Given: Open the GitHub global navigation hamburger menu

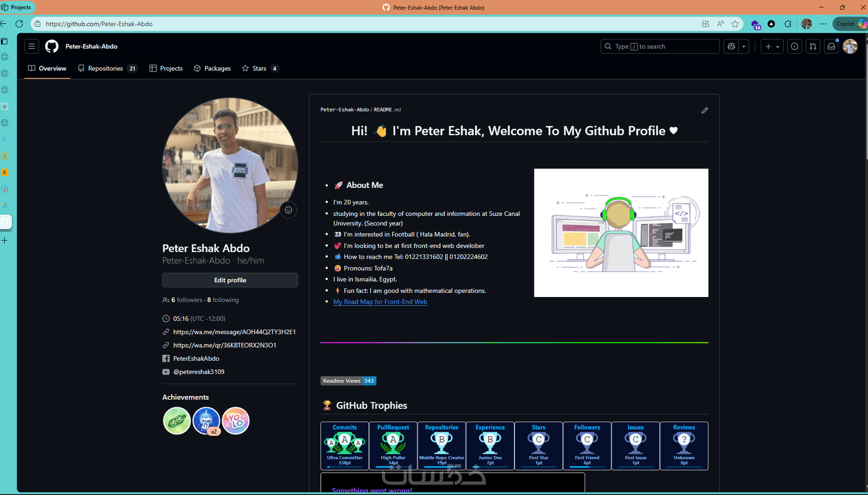Looking at the screenshot, I should [x=32, y=46].
